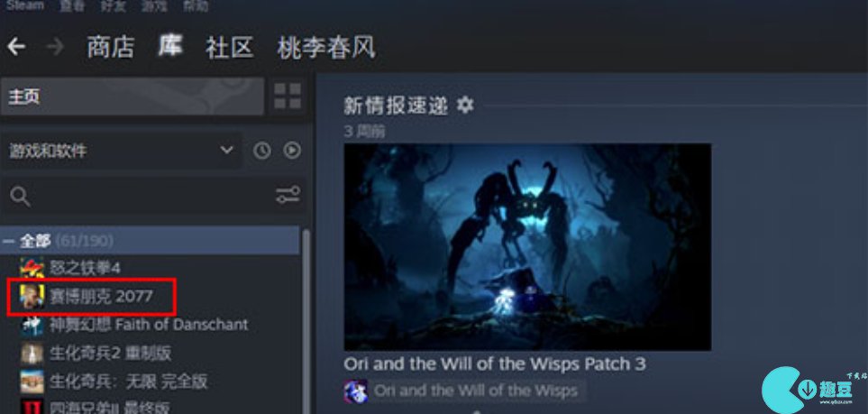Image resolution: width=868 pixels, height=414 pixels.
Task: Open the 桃李春风 profile tab
Action: pyautogui.click(x=326, y=47)
